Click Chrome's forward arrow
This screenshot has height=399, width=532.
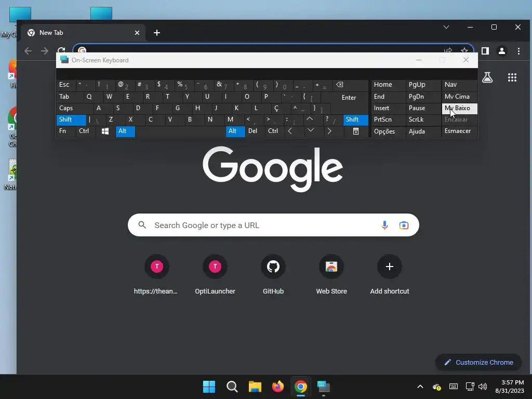(45, 51)
